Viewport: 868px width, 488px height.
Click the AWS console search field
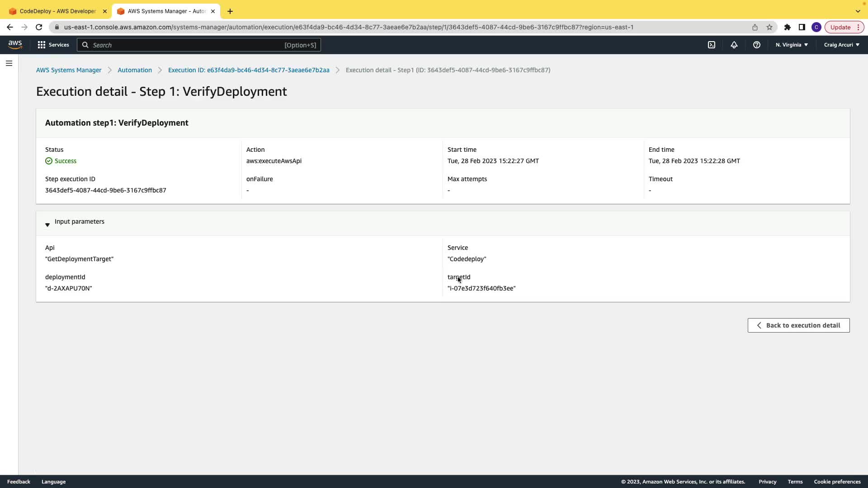point(199,45)
